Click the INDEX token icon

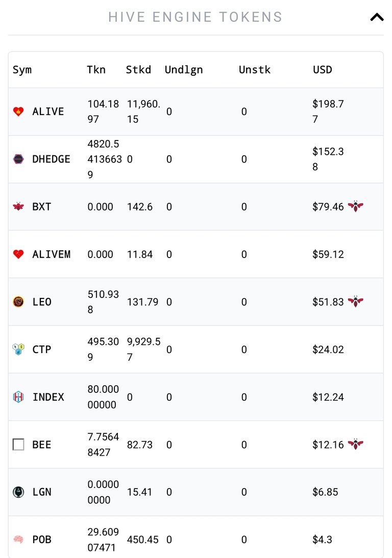(18, 397)
